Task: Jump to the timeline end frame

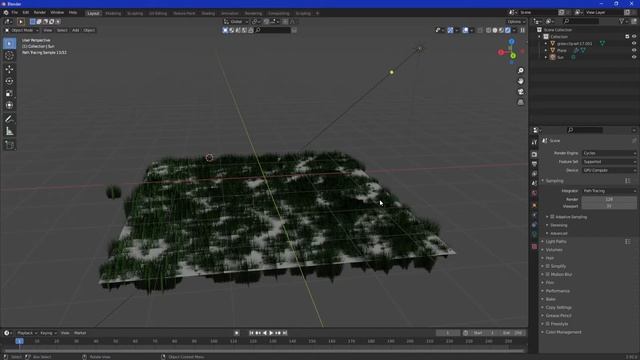Action: pos(285,333)
